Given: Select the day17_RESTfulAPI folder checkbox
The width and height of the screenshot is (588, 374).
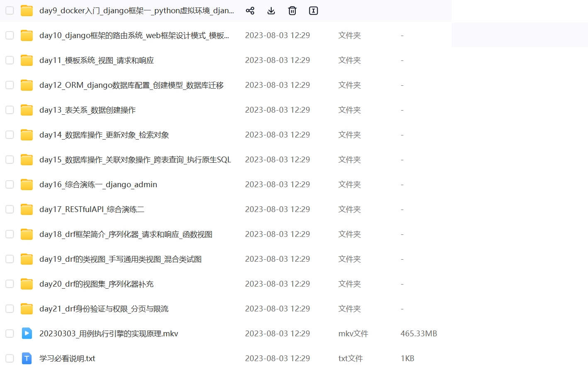Looking at the screenshot, I should click(x=10, y=209).
